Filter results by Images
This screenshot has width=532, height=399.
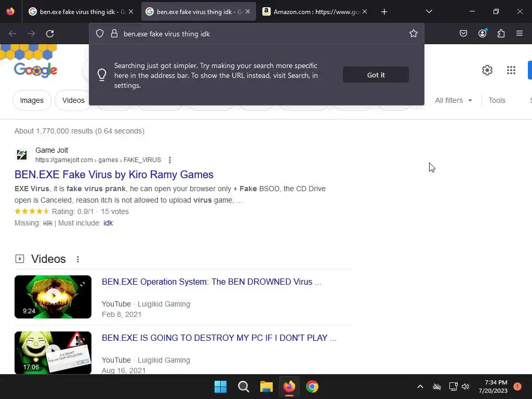tap(32, 100)
